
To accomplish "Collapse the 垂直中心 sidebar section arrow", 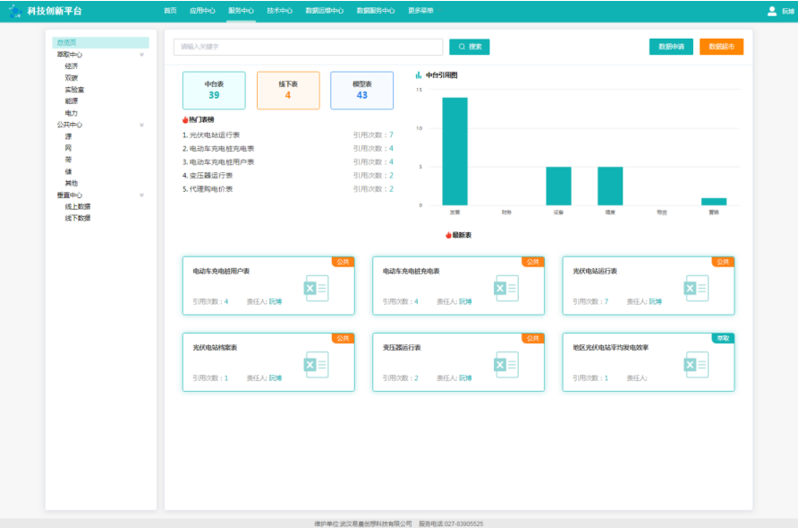I will (142, 195).
